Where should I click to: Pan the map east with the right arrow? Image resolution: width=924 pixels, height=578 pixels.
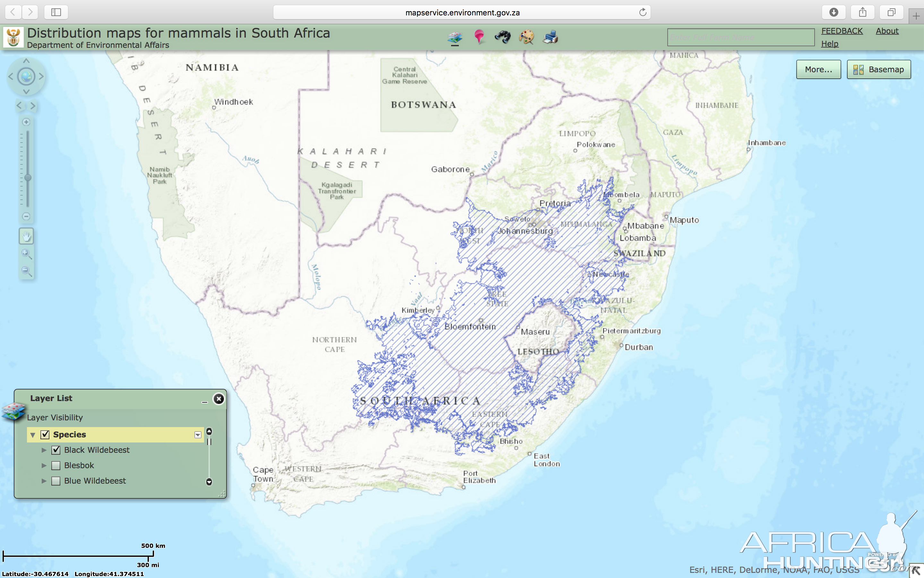[41, 76]
